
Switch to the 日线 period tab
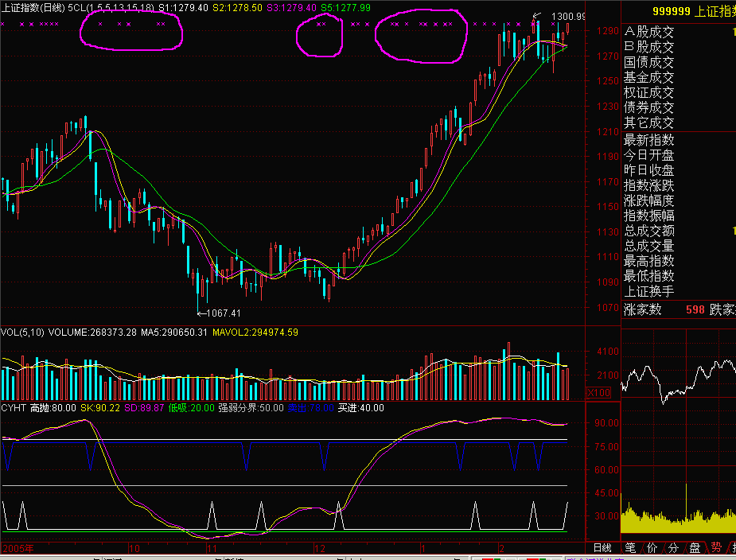tap(602, 548)
